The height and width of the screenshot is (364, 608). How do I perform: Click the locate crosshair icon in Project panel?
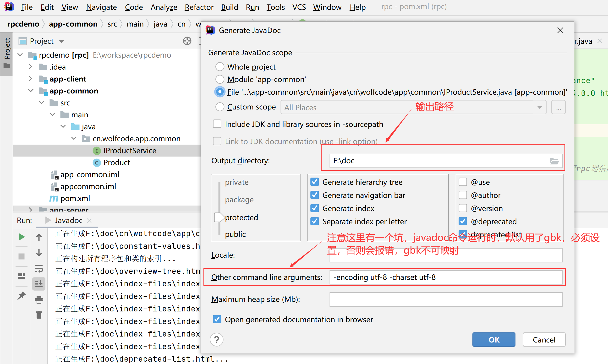coord(187,41)
